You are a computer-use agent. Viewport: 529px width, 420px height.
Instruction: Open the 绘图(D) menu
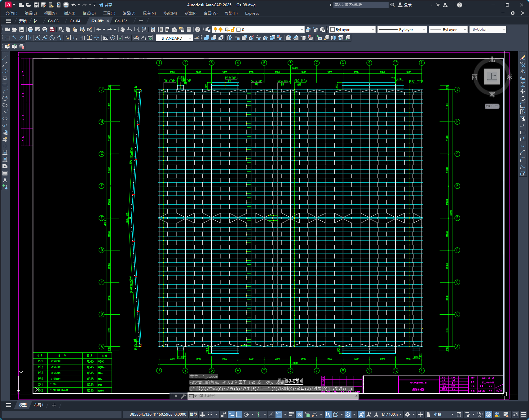pos(129,13)
